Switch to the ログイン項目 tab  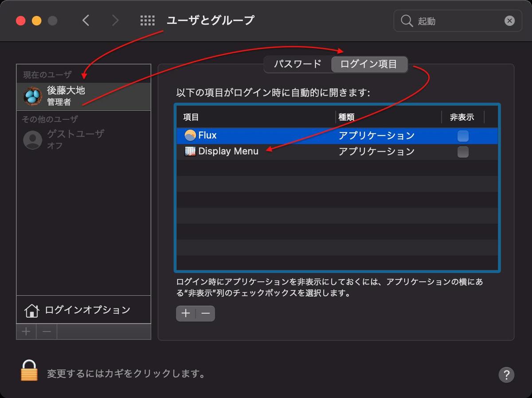click(x=369, y=64)
